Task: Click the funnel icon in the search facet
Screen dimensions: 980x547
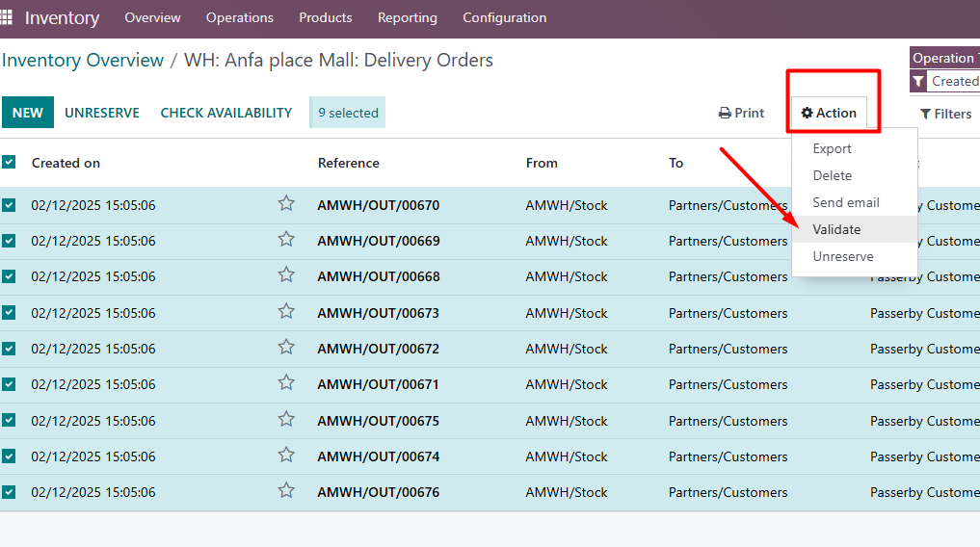Action: [x=918, y=82]
